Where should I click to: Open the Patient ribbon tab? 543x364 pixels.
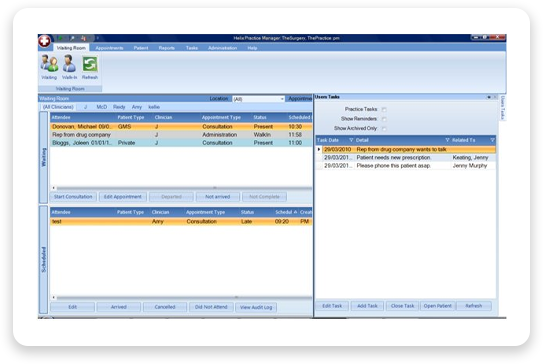click(x=141, y=48)
